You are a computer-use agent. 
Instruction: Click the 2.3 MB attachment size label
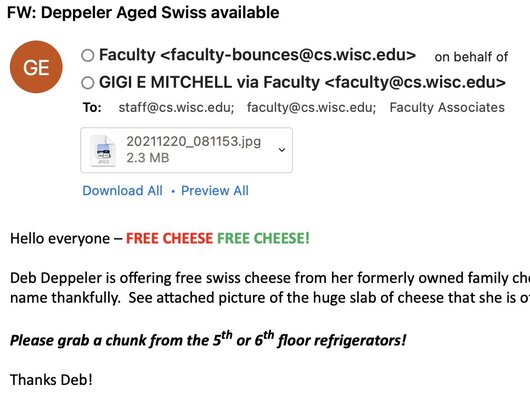[x=148, y=158]
